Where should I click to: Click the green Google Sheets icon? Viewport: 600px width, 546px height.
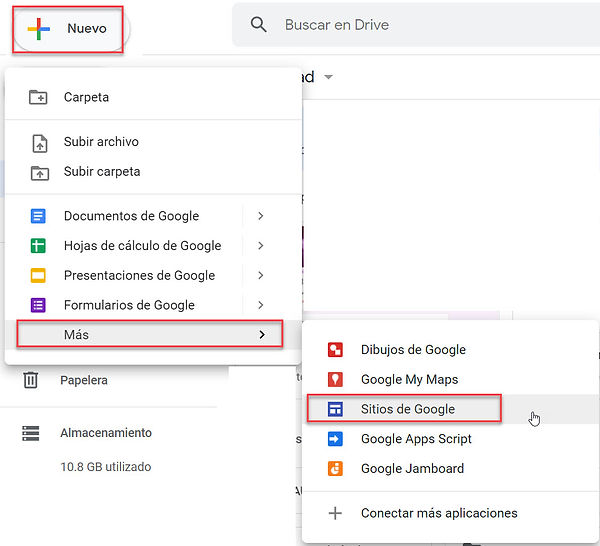click(38, 246)
